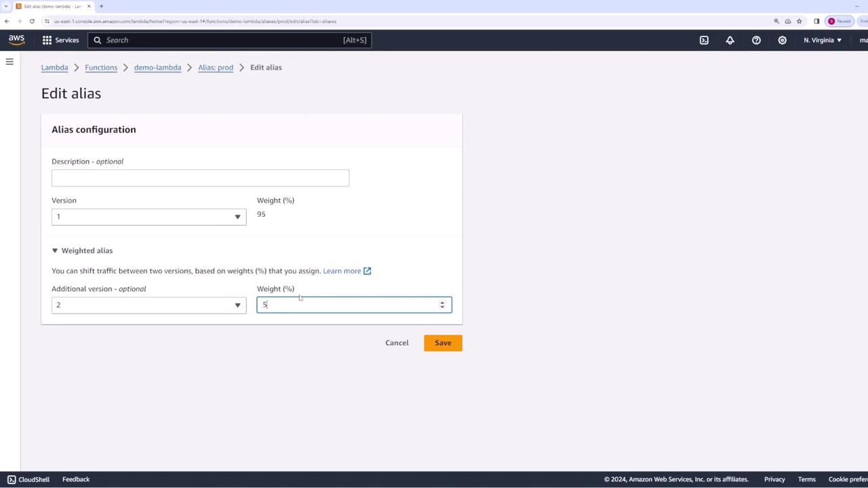Viewport: 868px width, 488px height.
Task: Click the Edit alias breadcrumb text
Action: click(266, 68)
